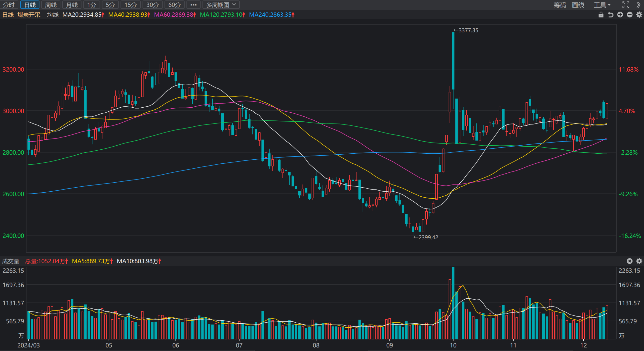Screen dimensions: 644x351
Task: Collapse side panel with double chevron
Action: coord(638,5)
